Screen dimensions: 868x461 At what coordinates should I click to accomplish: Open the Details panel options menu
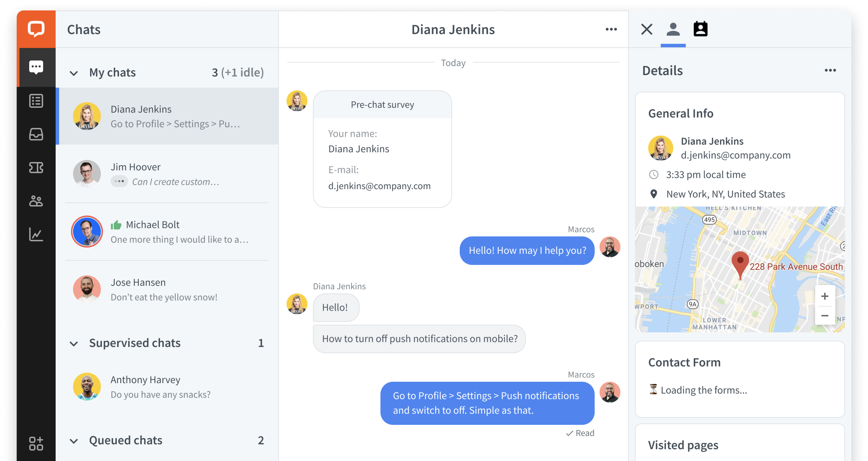pyautogui.click(x=831, y=70)
